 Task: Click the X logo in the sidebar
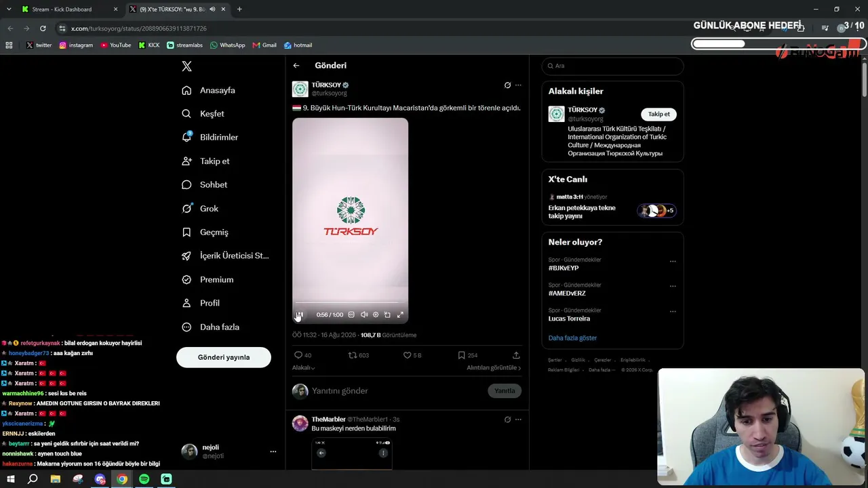pos(187,66)
